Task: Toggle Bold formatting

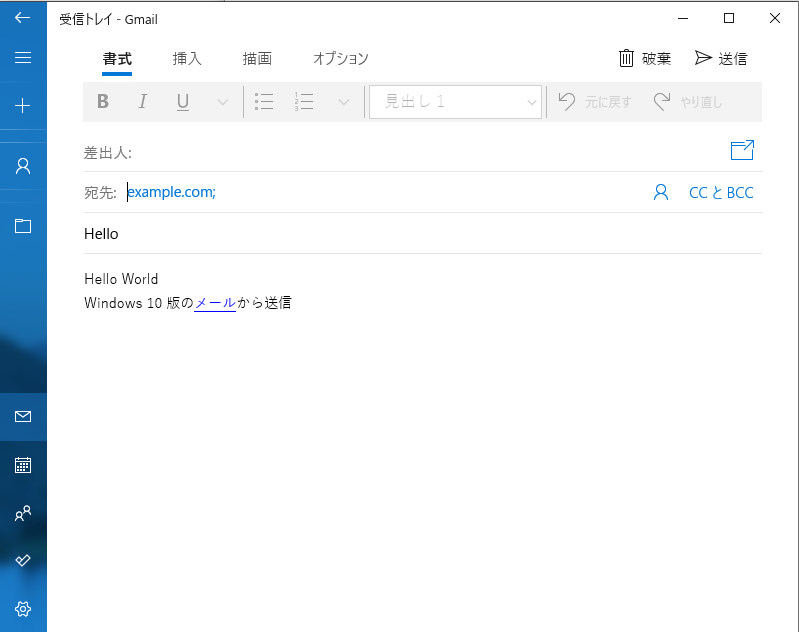Action: coord(103,102)
